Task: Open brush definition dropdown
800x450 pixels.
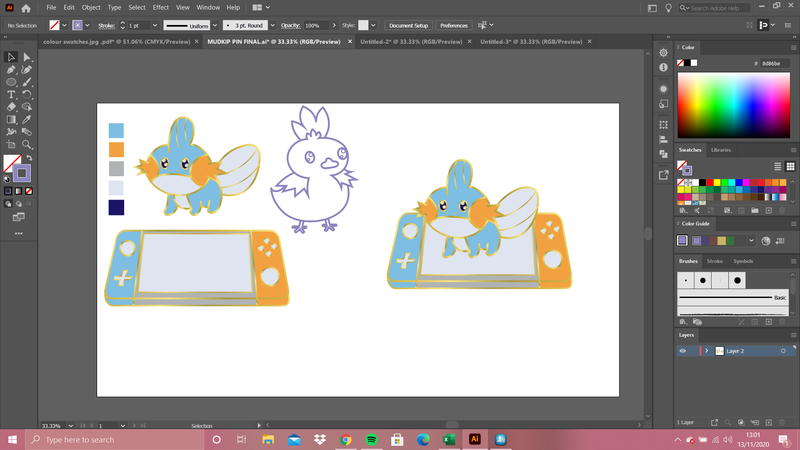Action: tap(272, 26)
